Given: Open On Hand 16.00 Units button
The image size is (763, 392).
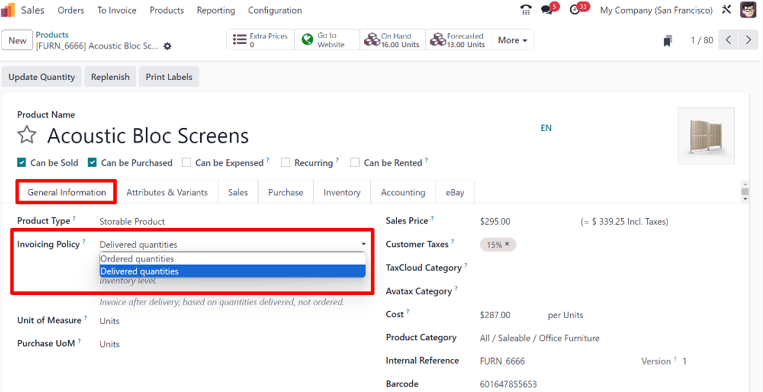Looking at the screenshot, I should pos(393,40).
